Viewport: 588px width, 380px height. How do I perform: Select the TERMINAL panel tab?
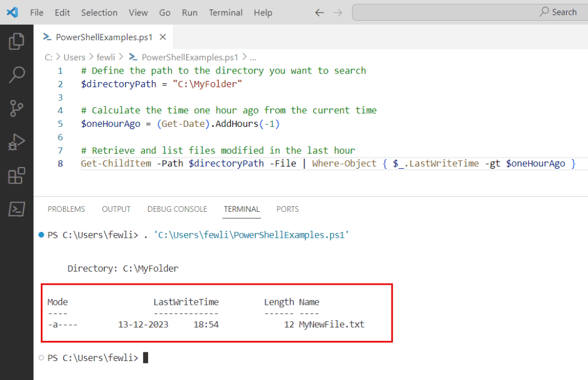click(x=242, y=209)
